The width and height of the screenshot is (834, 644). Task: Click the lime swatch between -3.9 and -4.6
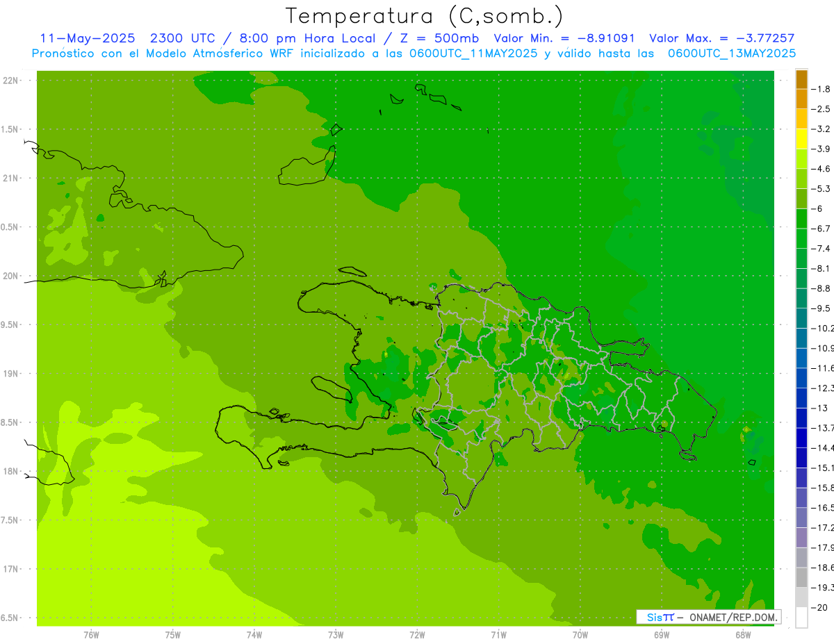801,159
